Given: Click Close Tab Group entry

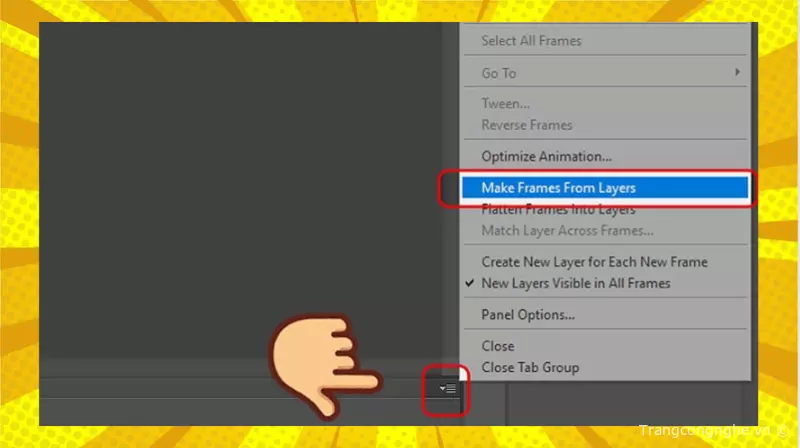Looking at the screenshot, I should point(530,367).
